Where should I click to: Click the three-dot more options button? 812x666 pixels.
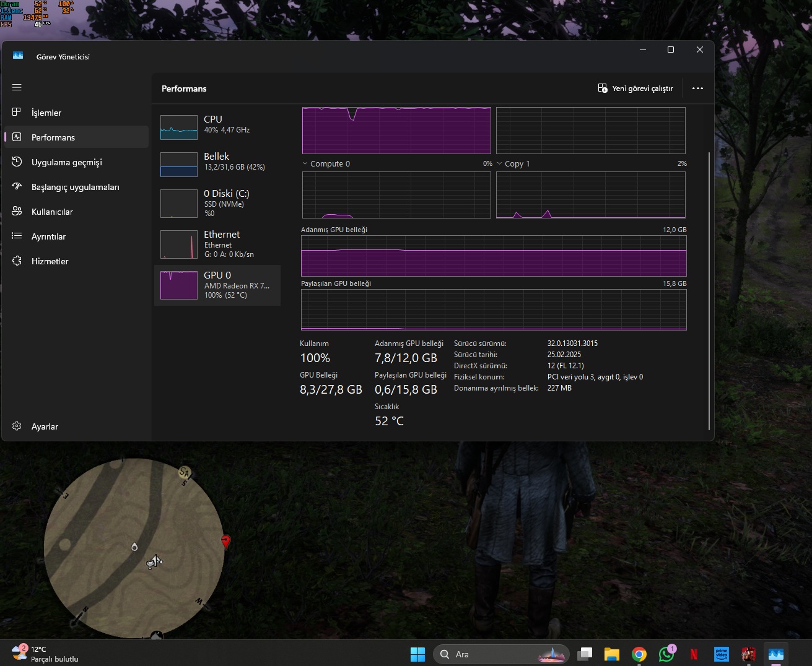click(x=697, y=89)
